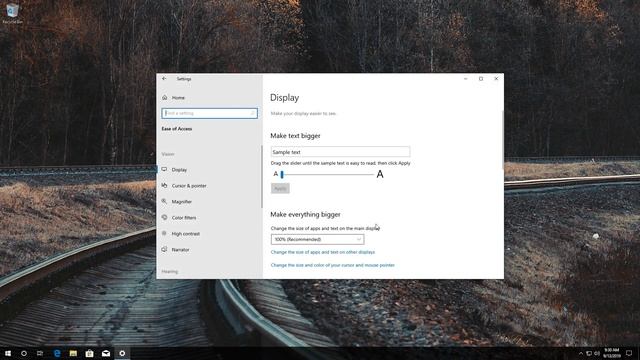The height and width of the screenshot is (360, 640).
Task: Click the sidebar vertical scrollbar
Action: coord(262,176)
